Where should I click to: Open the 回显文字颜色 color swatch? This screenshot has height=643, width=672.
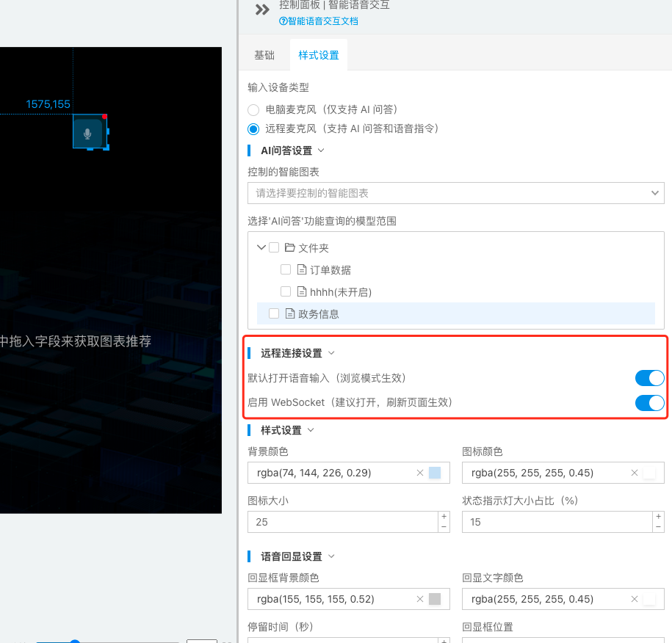(649, 599)
